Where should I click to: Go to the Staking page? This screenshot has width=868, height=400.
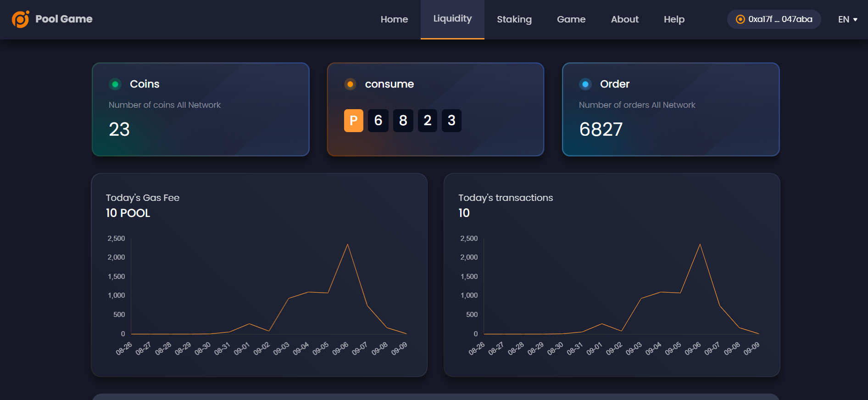[x=514, y=19]
